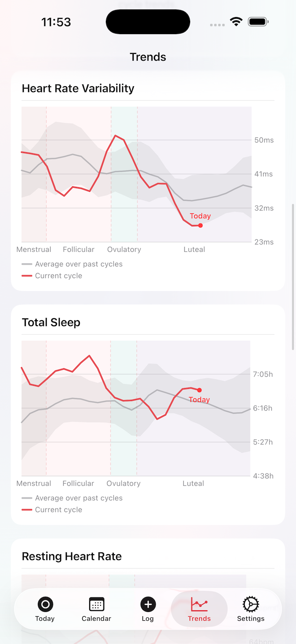296x644 pixels.
Task: Toggle 'Current cycle' legend under Heart Rate Variability
Action: click(x=58, y=276)
